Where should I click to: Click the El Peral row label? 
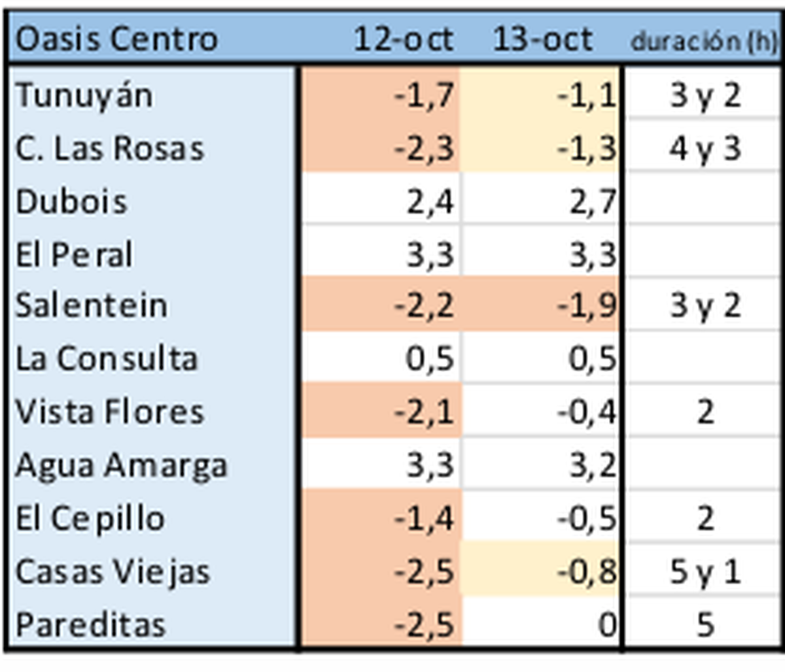click(74, 254)
